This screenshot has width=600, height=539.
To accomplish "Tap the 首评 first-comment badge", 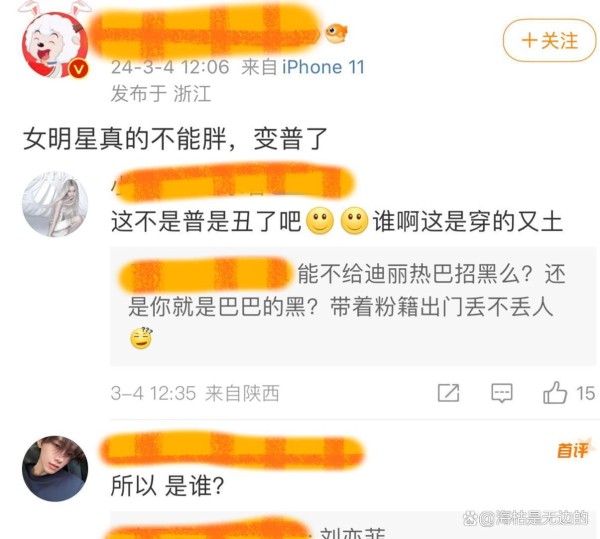I will coord(574,449).
